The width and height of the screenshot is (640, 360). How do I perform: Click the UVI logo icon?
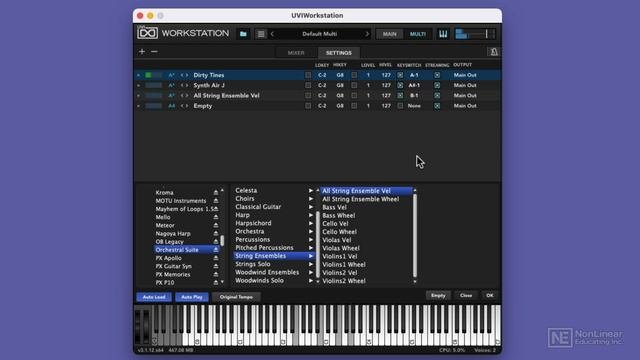(x=147, y=33)
